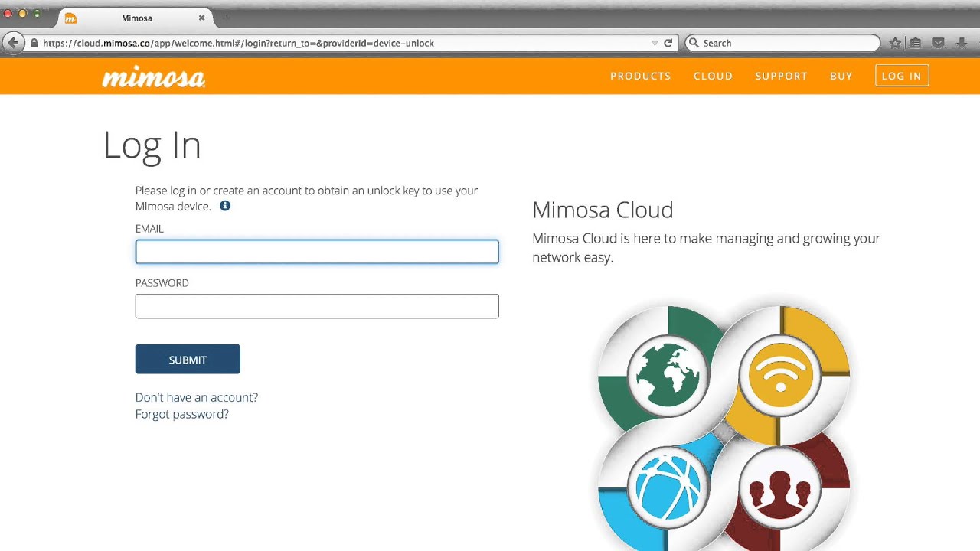Viewport: 980px width, 551px height.
Task: Open the URL history dropdown arrow
Action: [655, 44]
